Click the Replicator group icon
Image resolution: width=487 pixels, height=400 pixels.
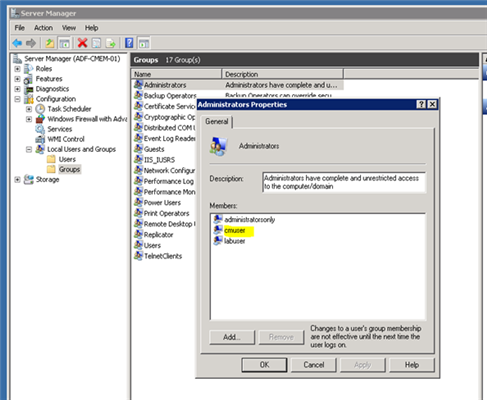(x=138, y=234)
